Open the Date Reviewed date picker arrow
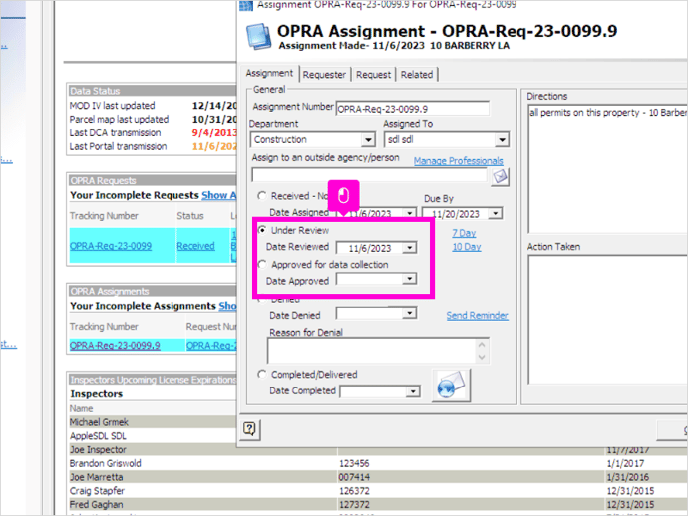The width and height of the screenshot is (688, 516). 409,247
